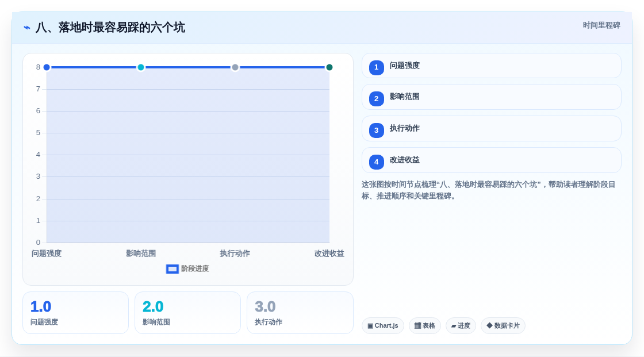Image resolution: width=644 pixels, height=357 pixels.
Task: Click the title 八、落地时最容易踩的六个坑
Action: point(110,28)
